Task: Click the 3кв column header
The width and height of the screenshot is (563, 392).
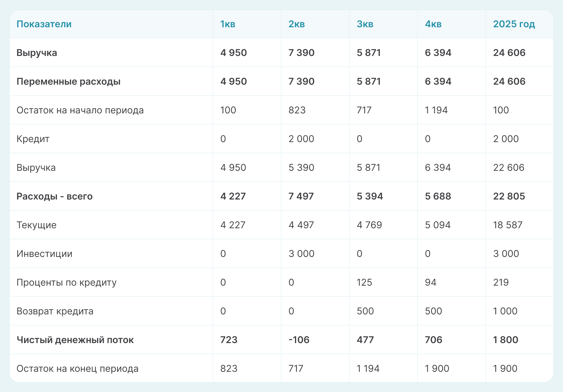Action: pos(365,24)
